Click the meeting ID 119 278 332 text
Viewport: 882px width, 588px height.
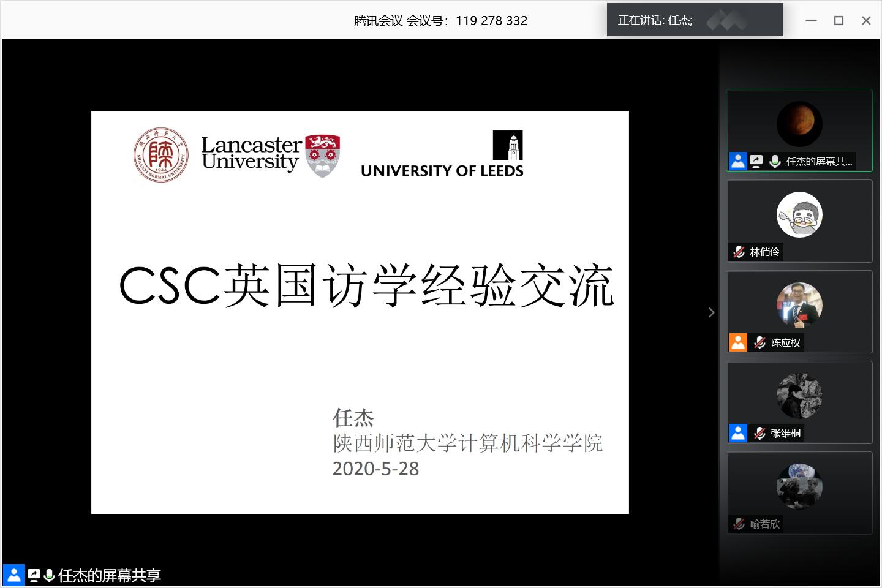[491, 21]
